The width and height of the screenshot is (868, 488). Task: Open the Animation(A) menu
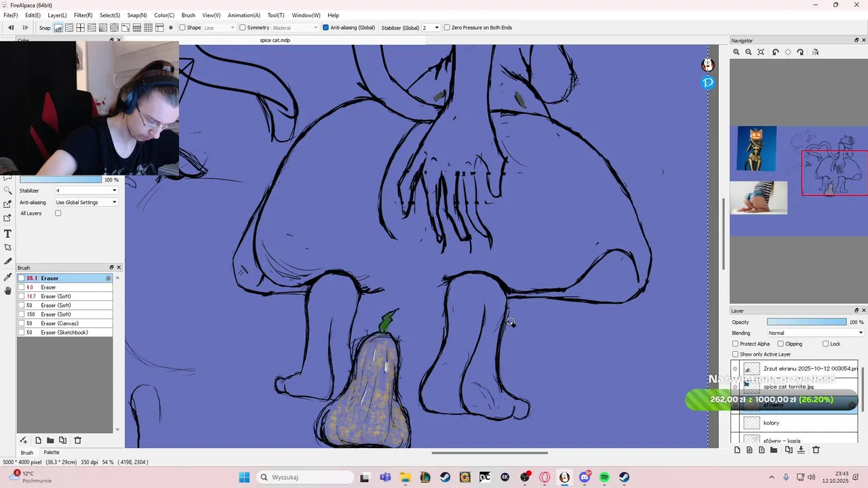pyautogui.click(x=244, y=15)
